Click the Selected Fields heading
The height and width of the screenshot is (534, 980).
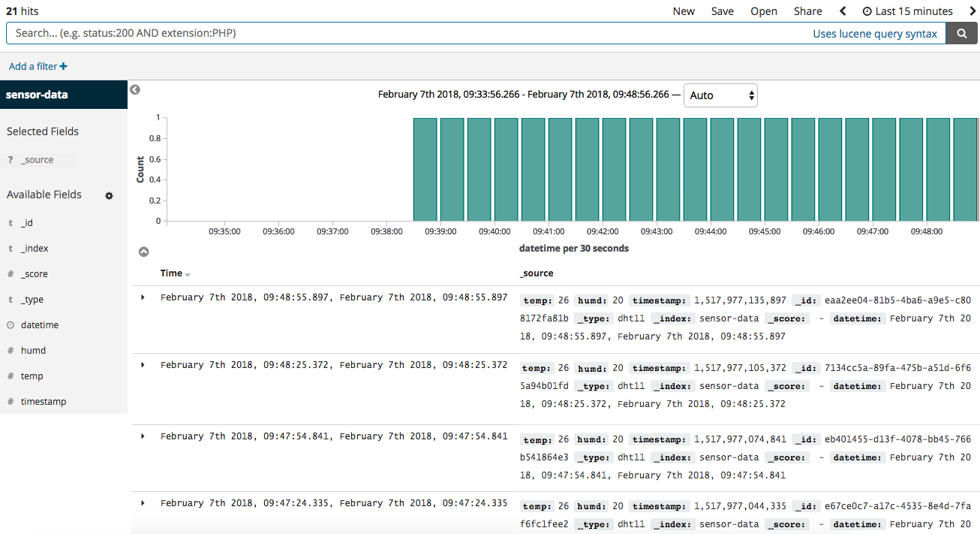[43, 131]
